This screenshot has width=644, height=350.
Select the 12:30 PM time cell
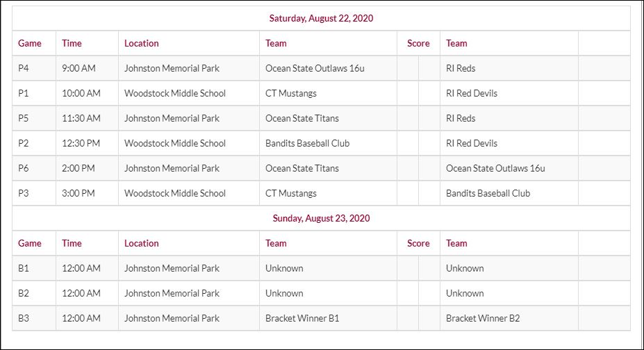point(81,143)
